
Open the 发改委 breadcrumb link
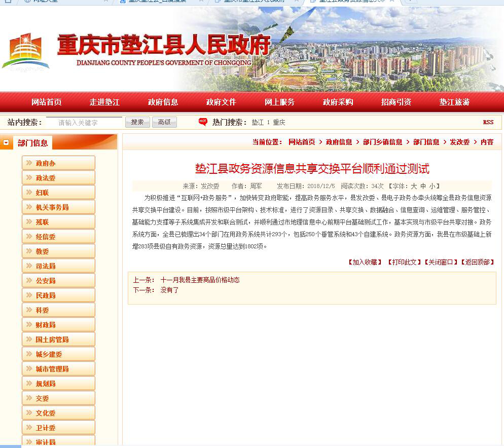pyautogui.click(x=459, y=142)
